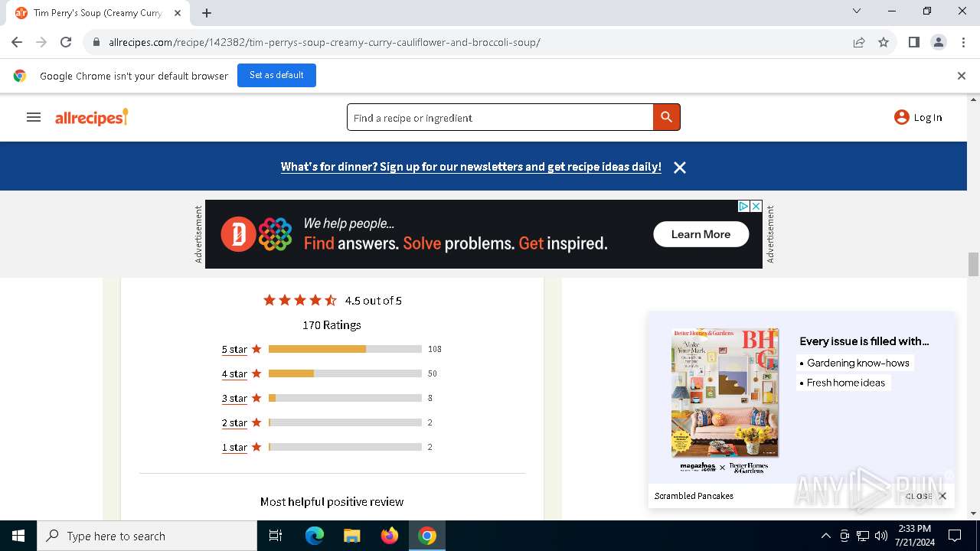Filter reviews by 4 star
The width and height of the screenshot is (980, 551).
pyautogui.click(x=234, y=373)
